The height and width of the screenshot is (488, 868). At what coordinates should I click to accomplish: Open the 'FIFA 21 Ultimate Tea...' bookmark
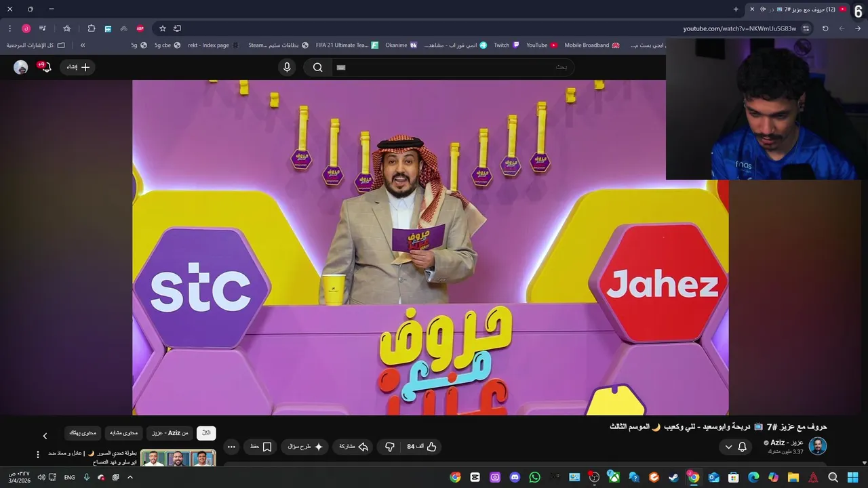[x=347, y=45]
